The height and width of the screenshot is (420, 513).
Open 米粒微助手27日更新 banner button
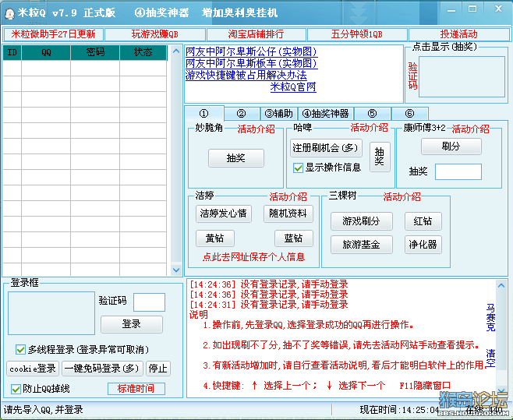click(x=53, y=34)
